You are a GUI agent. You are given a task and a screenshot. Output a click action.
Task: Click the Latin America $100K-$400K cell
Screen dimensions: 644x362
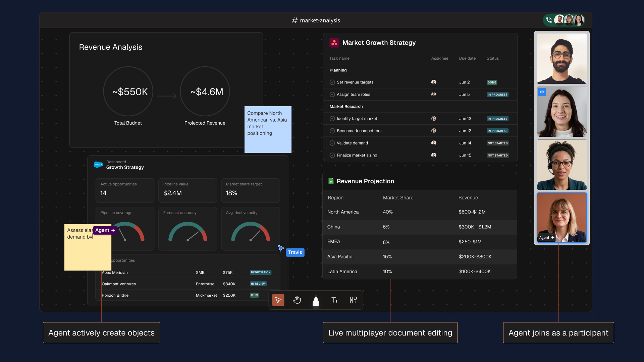[x=475, y=271]
